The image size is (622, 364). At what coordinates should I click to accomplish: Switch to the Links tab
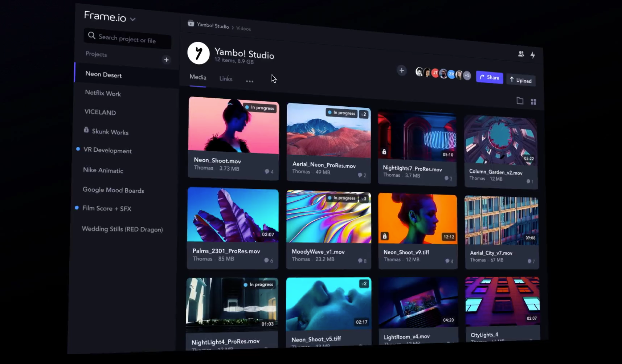coord(226,79)
